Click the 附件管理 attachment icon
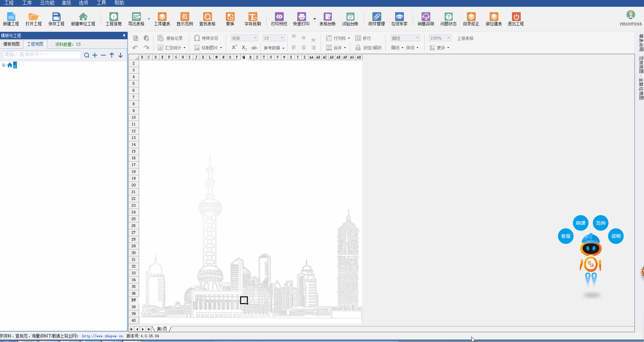644x342 pixels. 377,19
